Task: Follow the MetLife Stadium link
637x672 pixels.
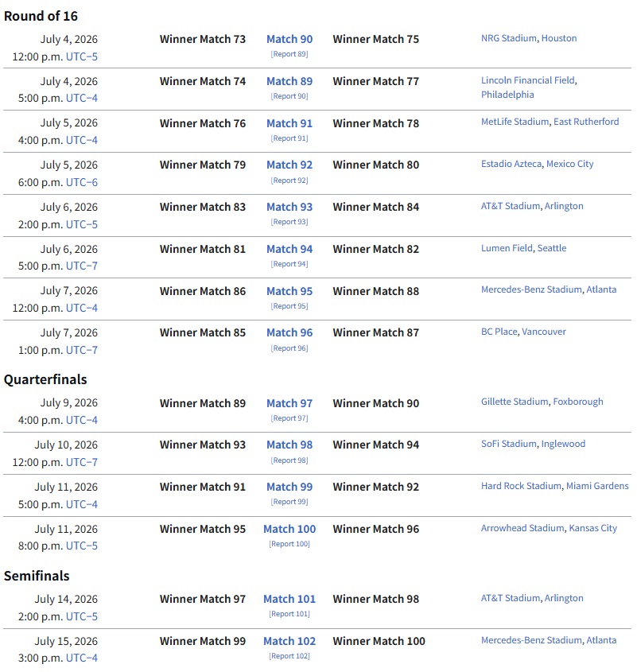Action: click(x=515, y=122)
